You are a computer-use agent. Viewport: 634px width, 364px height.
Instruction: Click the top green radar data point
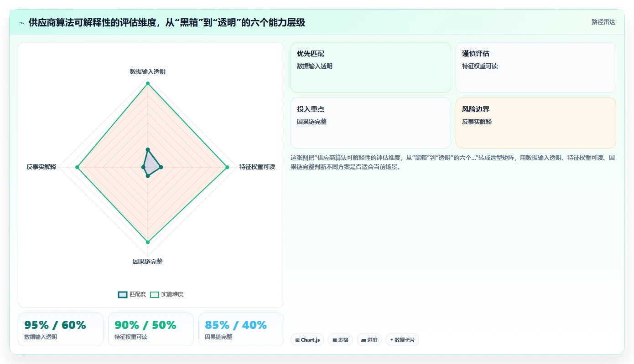pyautogui.click(x=148, y=83)
